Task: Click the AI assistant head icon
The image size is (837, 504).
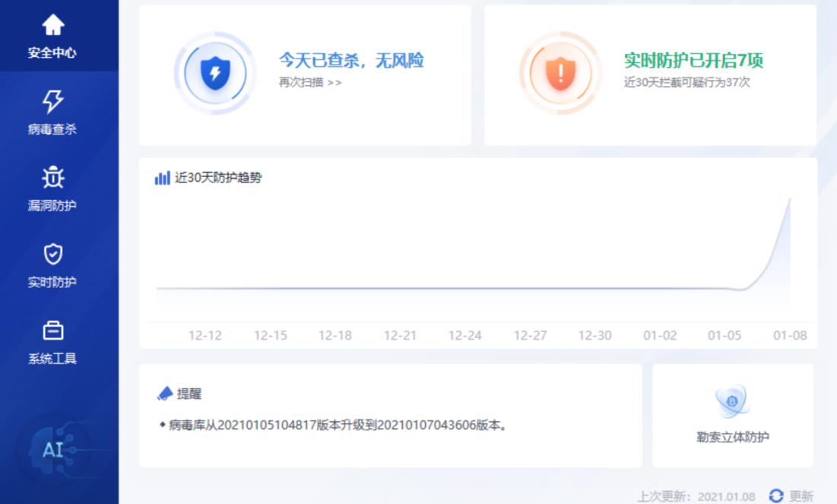Action: (x=51, y=449)
